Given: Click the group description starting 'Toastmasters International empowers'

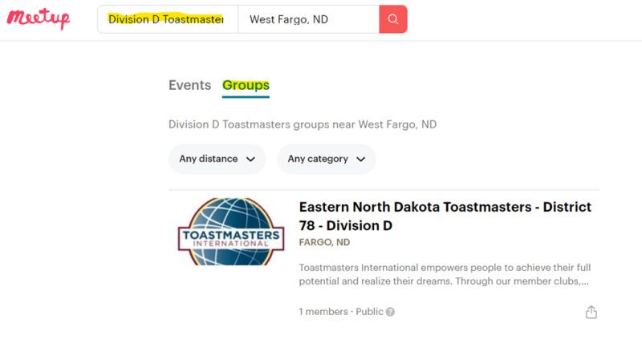Looking at the screenshot, I should 445,274.
